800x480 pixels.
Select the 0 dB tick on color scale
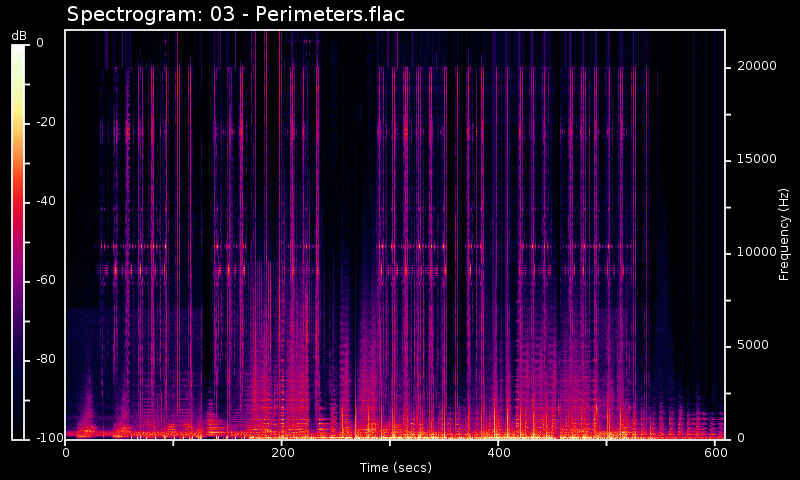point(40,43)
